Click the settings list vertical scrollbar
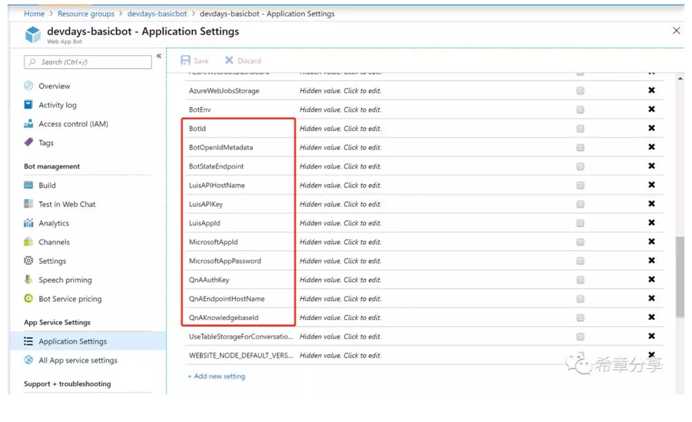 (680, 277)
